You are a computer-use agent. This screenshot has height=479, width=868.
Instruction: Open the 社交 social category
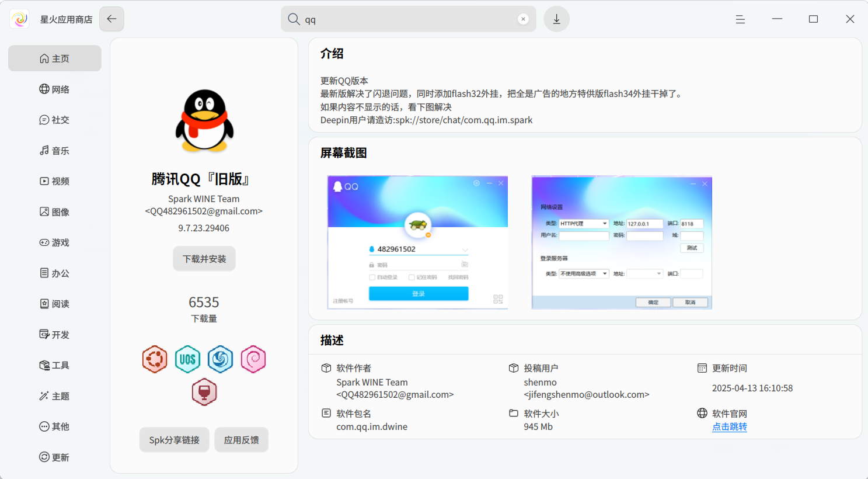[55, 120]
